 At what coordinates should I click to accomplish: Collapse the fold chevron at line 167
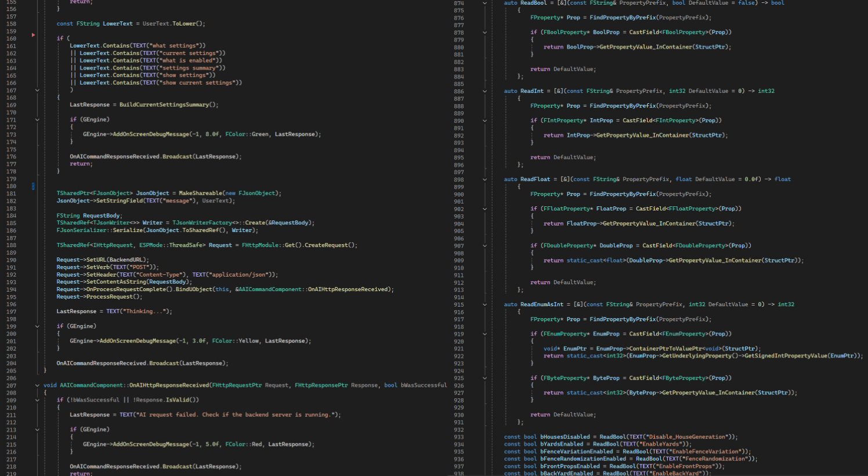click(x=37, y=90)
